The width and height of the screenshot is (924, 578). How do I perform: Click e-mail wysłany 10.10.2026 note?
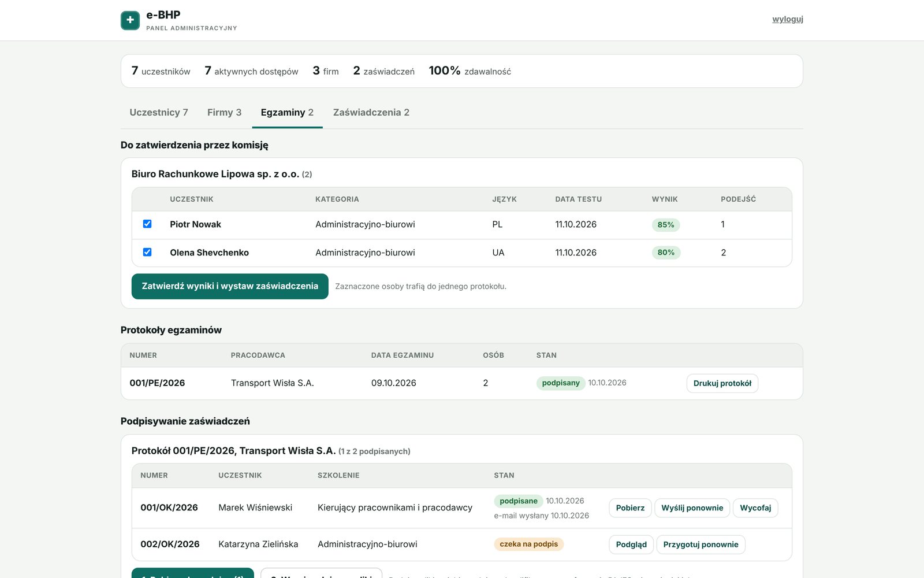542,516
